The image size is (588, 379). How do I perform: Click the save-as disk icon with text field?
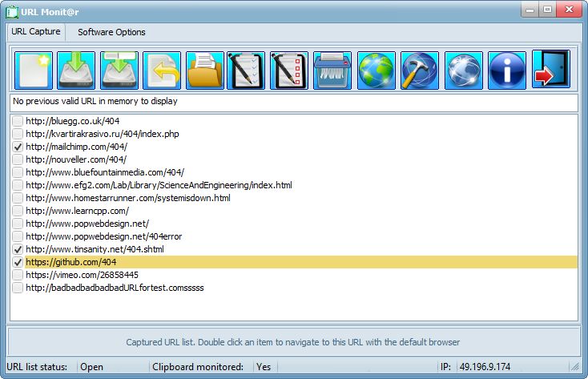coord(119,71)
